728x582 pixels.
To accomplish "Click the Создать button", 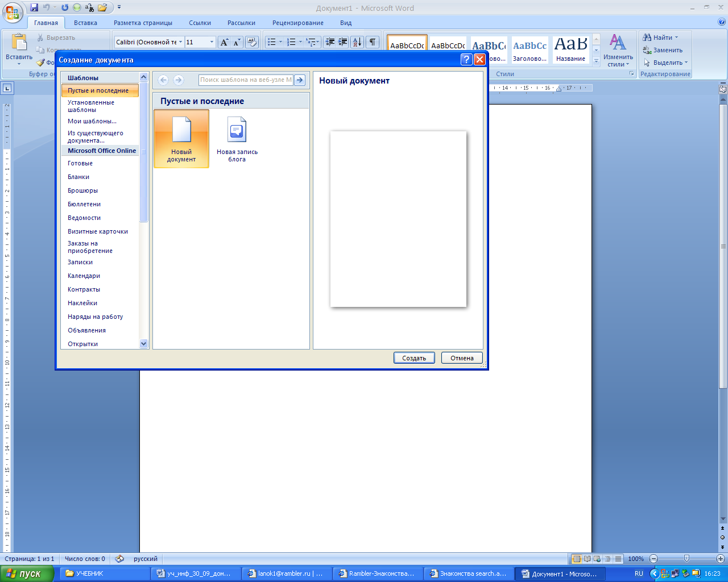I will pos(414,358).
